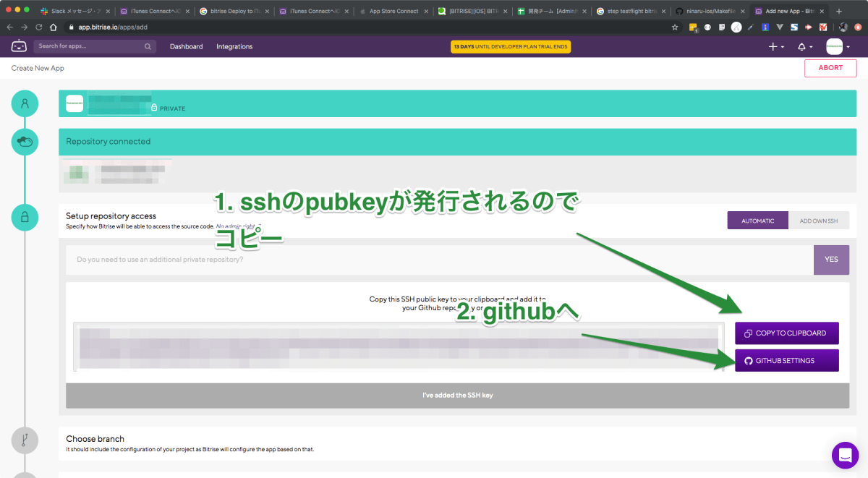Select the Choose branch step icon
The height and width of the screenshot is (478, 868).
tap(25, 440)
